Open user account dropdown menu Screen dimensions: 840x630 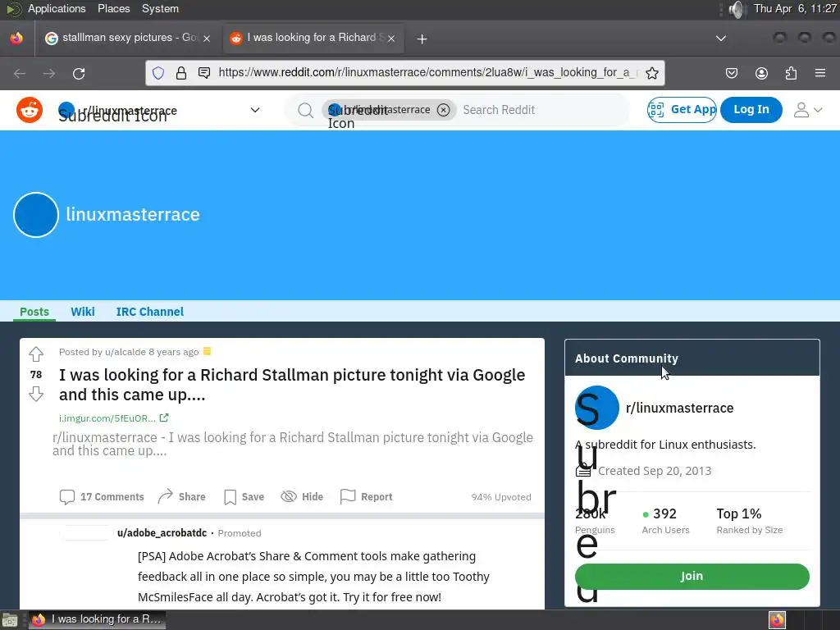808,110
